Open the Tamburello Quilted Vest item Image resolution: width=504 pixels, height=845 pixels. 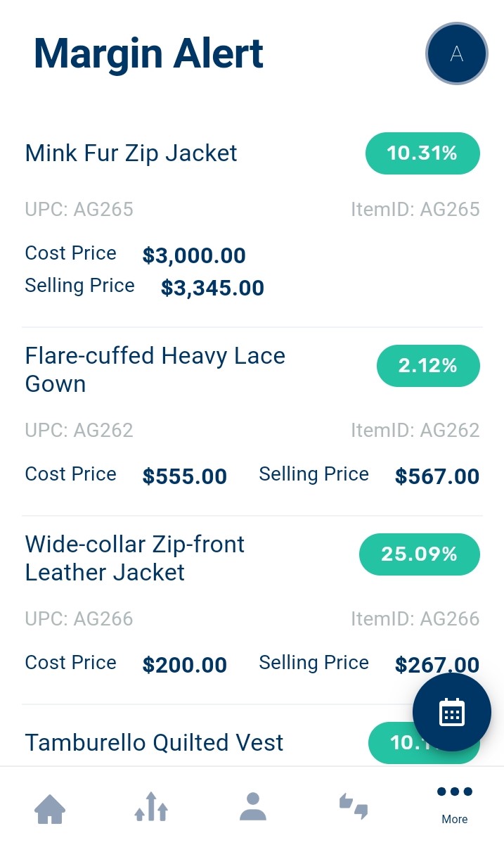154,742
